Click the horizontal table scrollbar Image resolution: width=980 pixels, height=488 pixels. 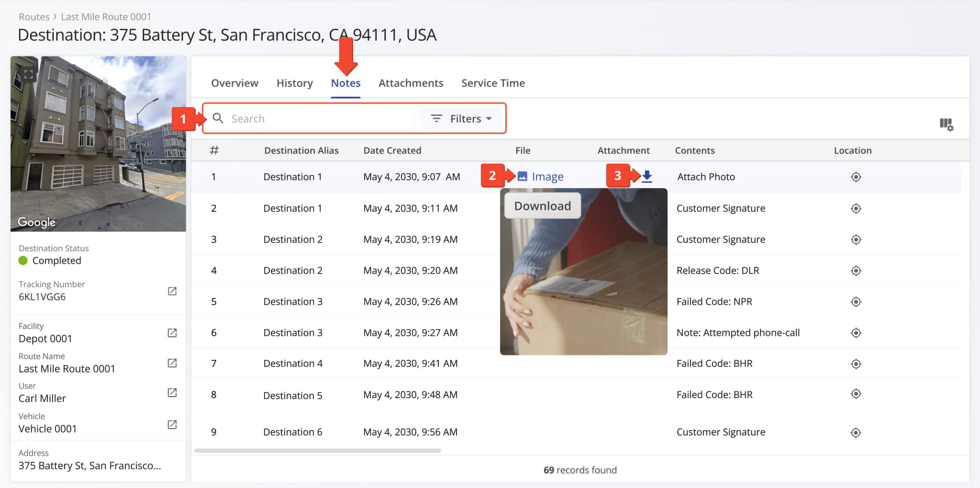pyautogui.click(x=317, y=451)
